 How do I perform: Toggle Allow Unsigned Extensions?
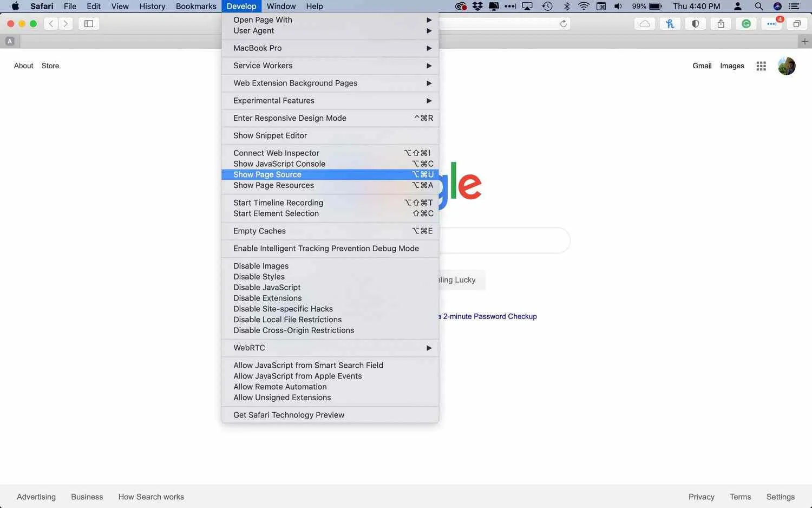click(330, 398)
